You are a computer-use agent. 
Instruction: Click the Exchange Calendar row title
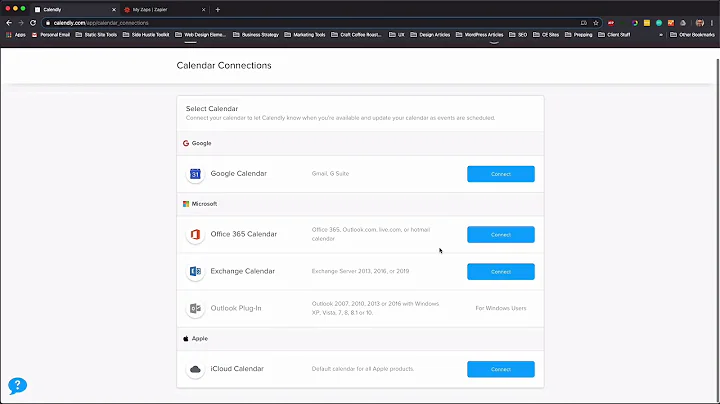[243, 271]
